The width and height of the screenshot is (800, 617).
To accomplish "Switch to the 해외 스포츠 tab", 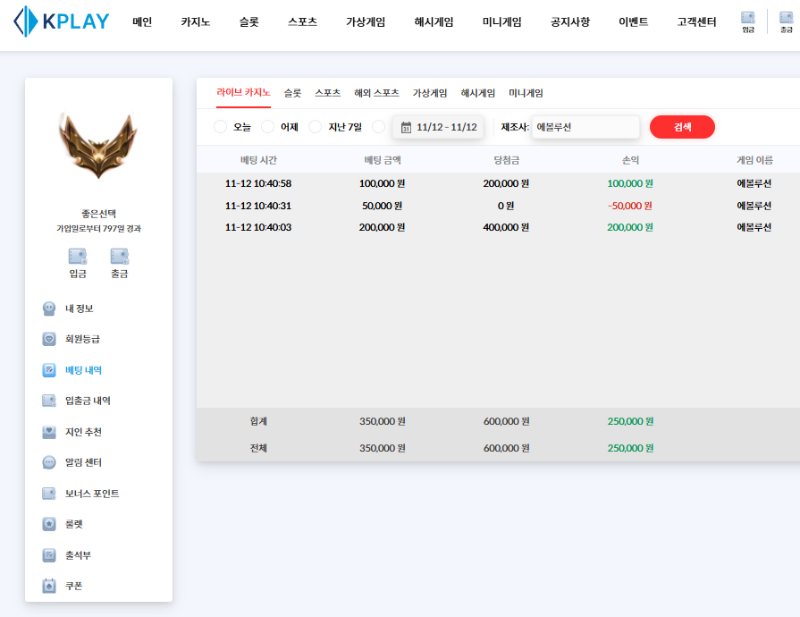I will 376,93.
